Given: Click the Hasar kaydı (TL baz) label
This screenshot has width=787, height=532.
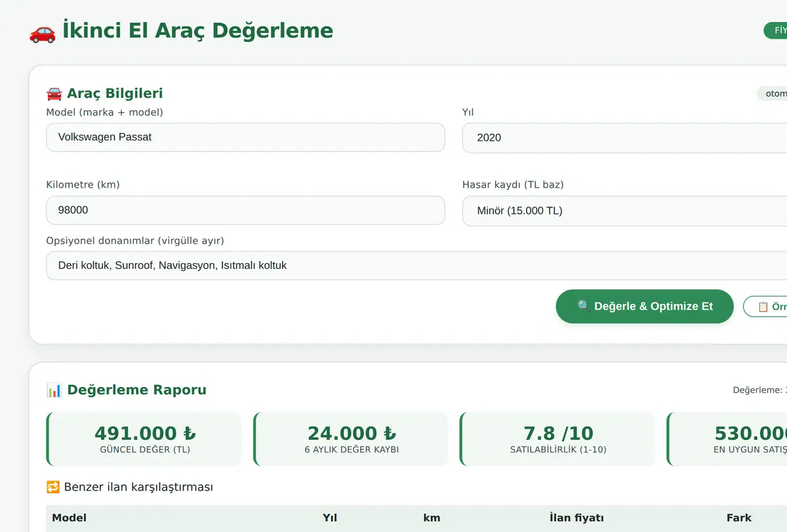Looking at the screenshot, I should tap(513, 184).
